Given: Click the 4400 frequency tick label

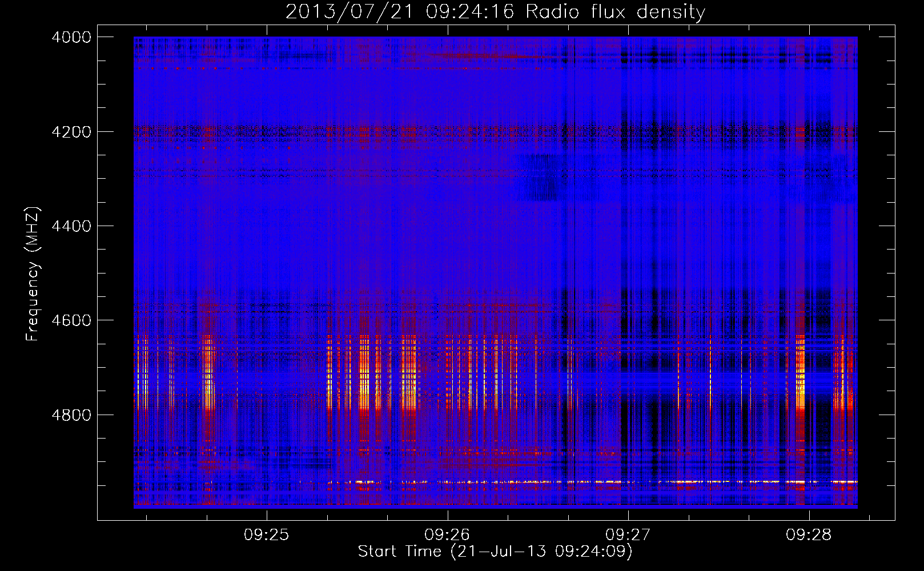Looking at the screenshot, I should (x=71, y=226).
